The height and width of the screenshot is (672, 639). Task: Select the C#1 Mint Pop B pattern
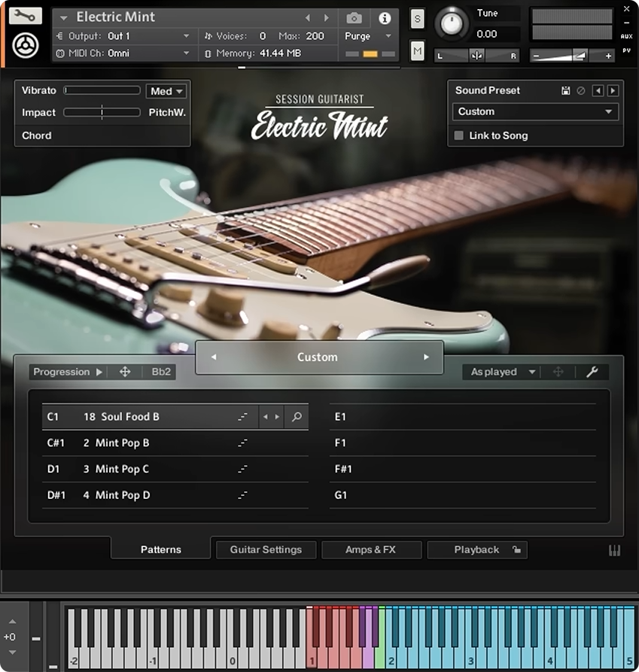coord(175,442)
